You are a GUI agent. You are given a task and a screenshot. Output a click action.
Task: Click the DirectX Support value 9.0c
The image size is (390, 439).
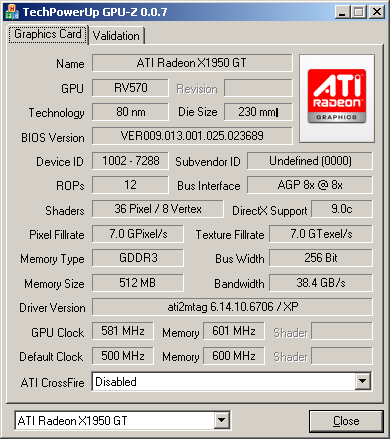pyautogui.click(x=342, y=209)
